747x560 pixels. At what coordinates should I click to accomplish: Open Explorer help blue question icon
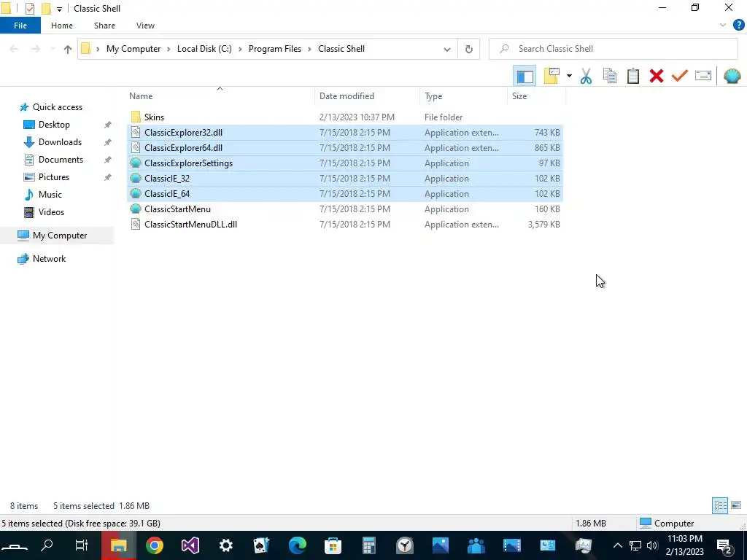pyautogui.click(x=738, y=26)
